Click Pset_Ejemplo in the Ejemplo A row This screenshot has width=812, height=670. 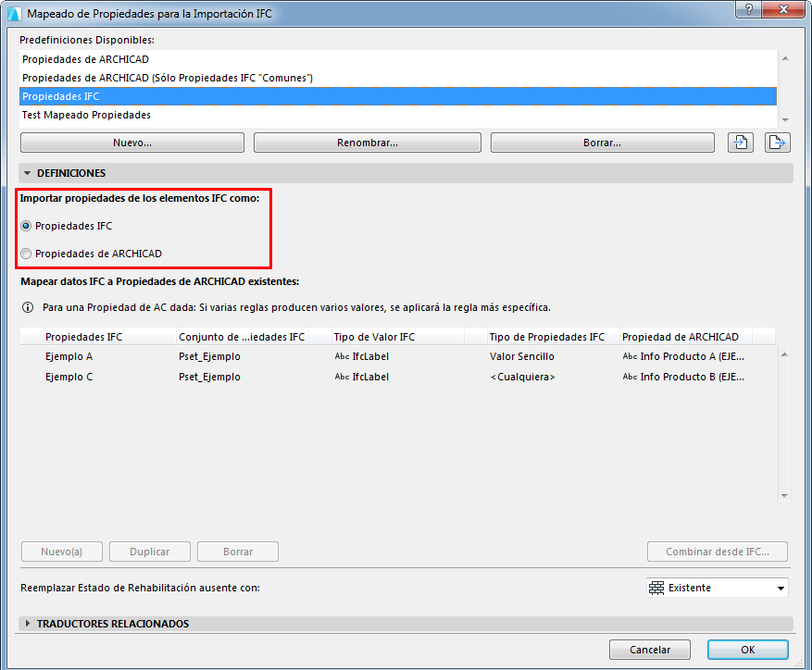coord(210,356)
